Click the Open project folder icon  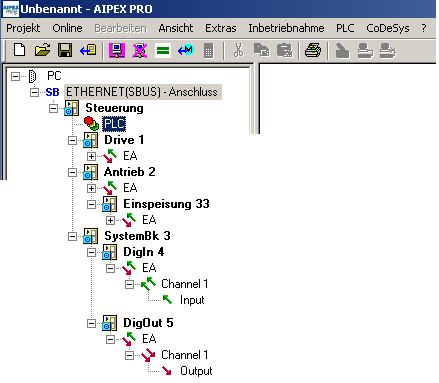coord(42,50)
